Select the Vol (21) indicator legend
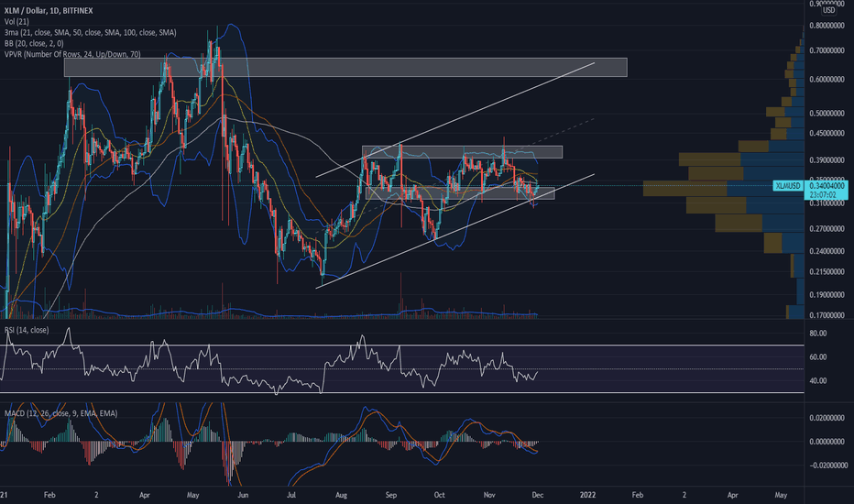This screenshot has width=854, height=504. tap(16, 21)
